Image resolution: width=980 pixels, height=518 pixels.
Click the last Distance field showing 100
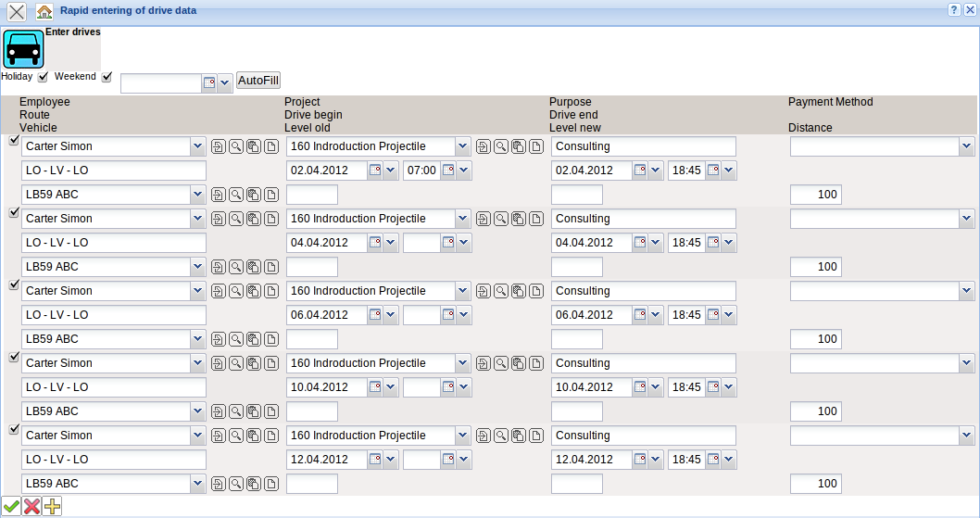815,484
